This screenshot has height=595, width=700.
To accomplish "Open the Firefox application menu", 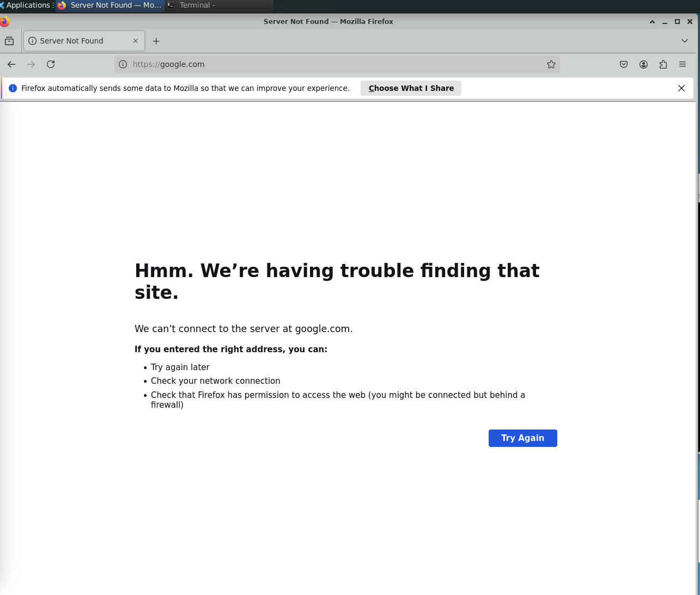I will click(x=683, y=64).
